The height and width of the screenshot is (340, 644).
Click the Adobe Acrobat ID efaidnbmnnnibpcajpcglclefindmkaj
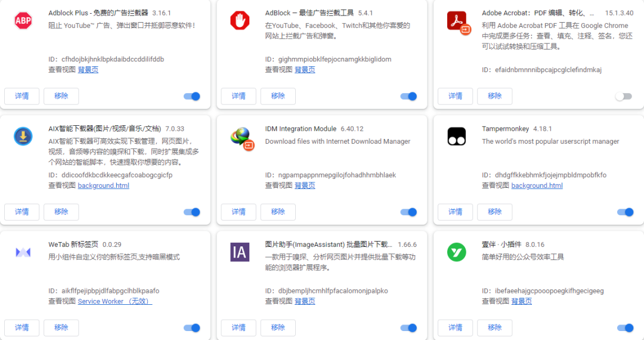click(x=548, y=70)
